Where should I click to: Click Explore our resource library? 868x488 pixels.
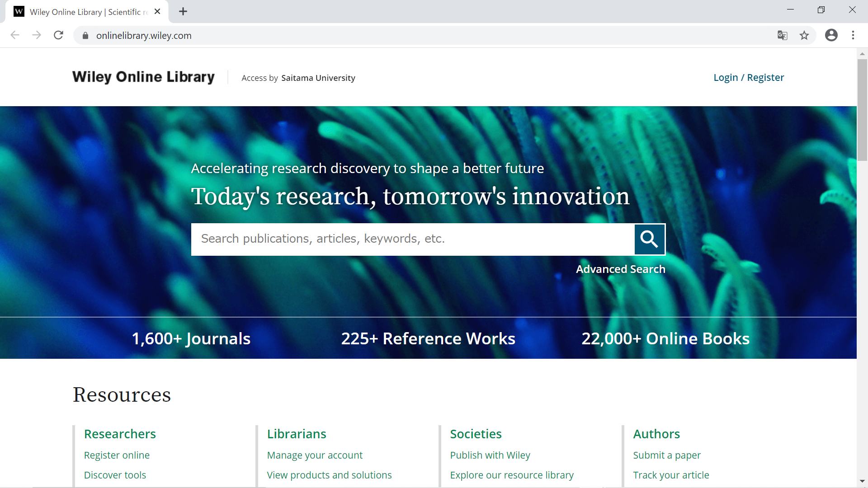tap(512, 475)
